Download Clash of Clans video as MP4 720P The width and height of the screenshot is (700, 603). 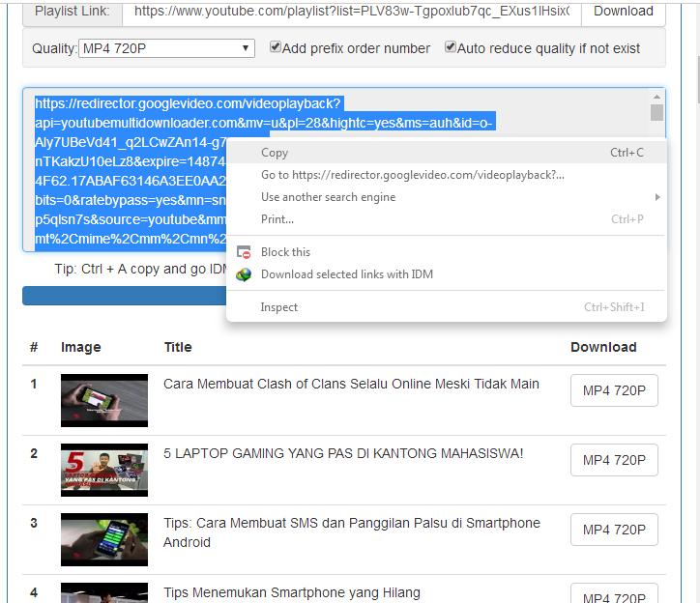614,390
